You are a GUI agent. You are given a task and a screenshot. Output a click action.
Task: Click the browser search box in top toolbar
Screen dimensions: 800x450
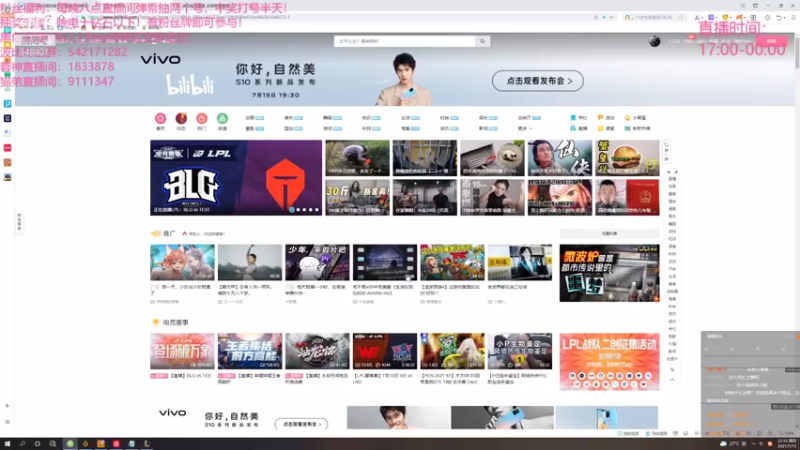(x=655, y=17)
